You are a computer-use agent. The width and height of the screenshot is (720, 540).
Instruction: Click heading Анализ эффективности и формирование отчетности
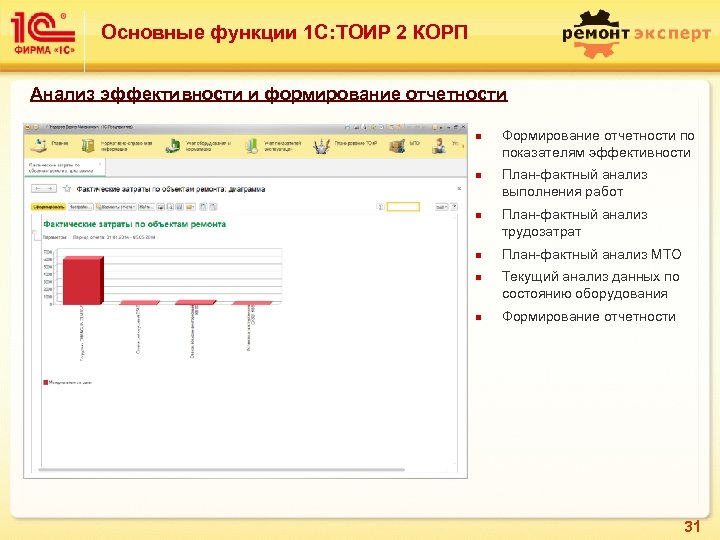point(269,94)
